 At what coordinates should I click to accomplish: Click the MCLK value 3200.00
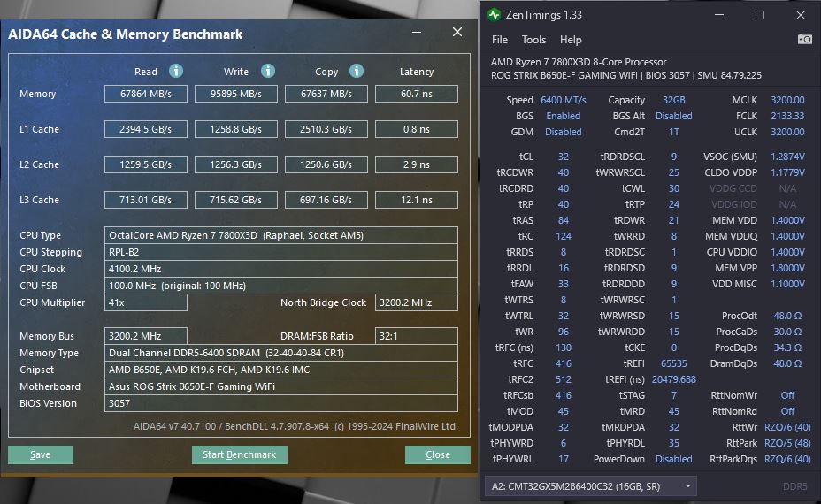tap(787, 100)
